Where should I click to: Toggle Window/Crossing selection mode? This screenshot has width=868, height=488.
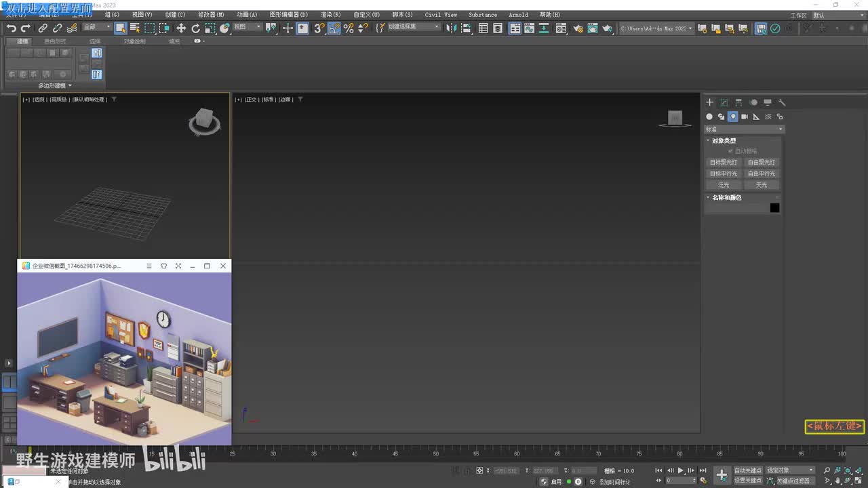click(164, 28)
